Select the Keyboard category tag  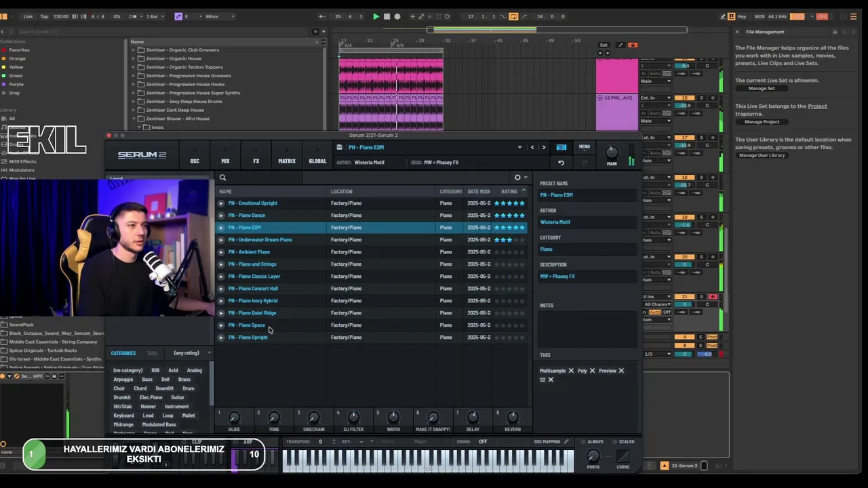pos(123,415)
